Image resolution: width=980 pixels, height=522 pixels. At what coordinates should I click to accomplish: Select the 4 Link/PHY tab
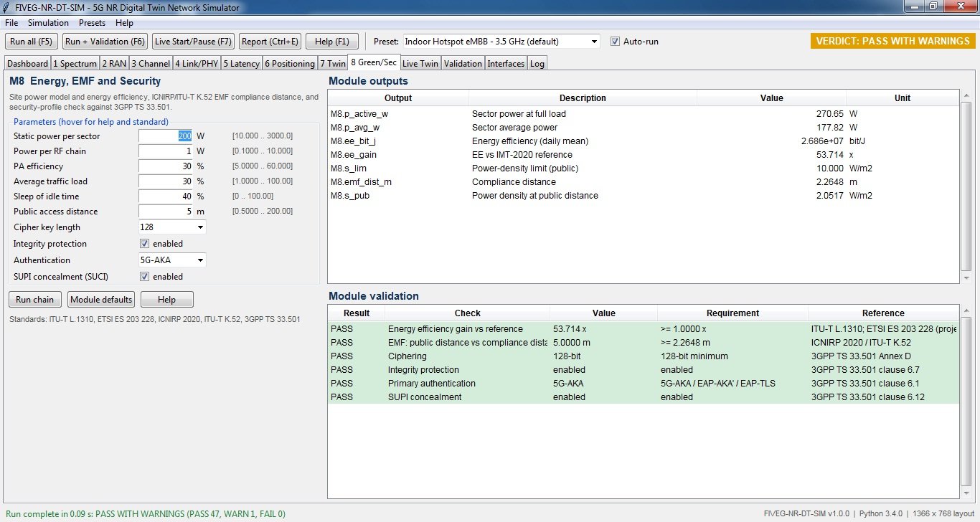point(197,64)
